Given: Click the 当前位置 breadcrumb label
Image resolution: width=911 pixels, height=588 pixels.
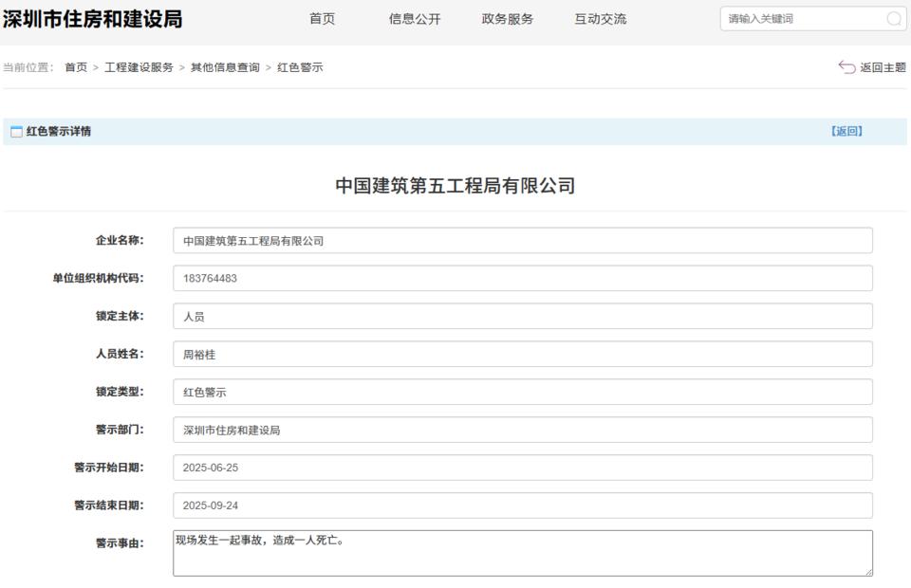Looking at the screenshot, I should tap(28, 67).
